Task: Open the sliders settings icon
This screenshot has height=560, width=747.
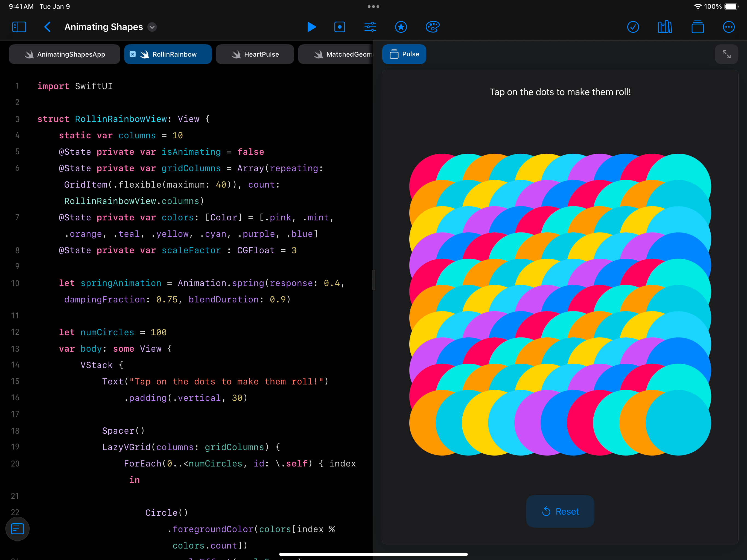Action: coord(370,27)
